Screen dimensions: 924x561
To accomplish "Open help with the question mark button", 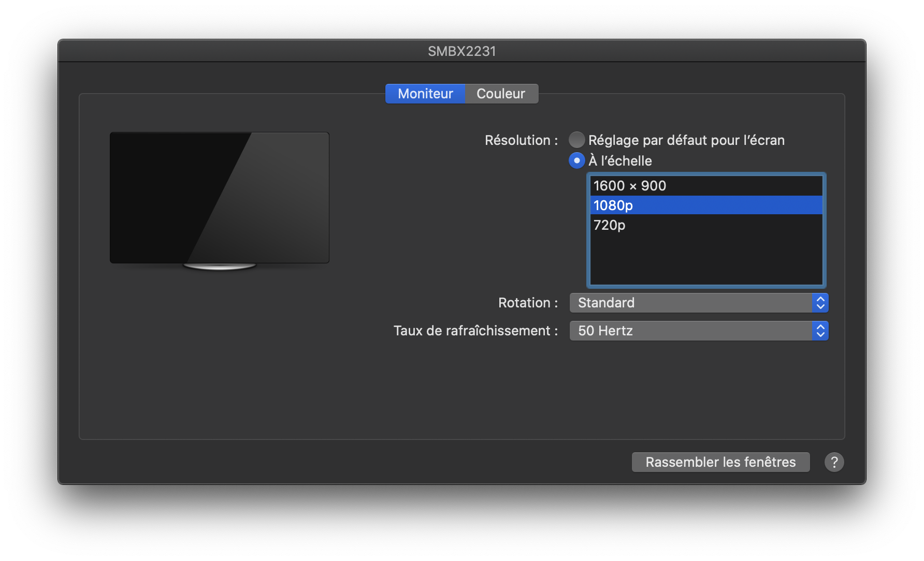I will click(x=834, y=462).
